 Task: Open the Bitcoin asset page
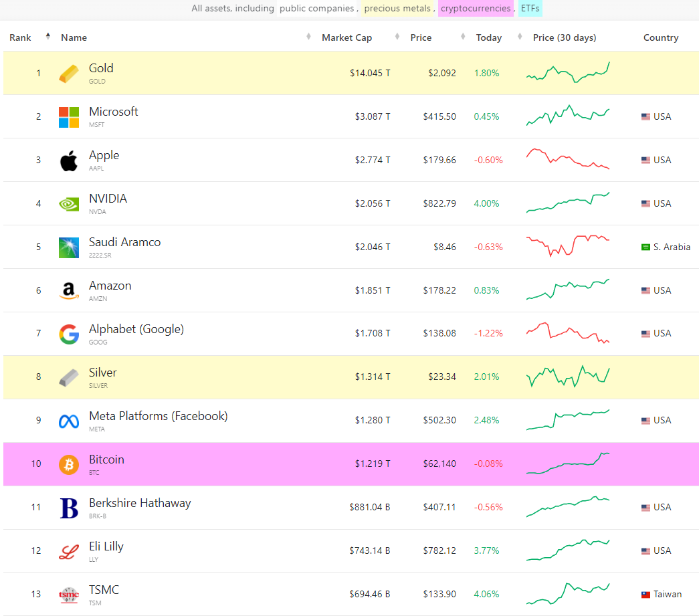tap(106, 459)
